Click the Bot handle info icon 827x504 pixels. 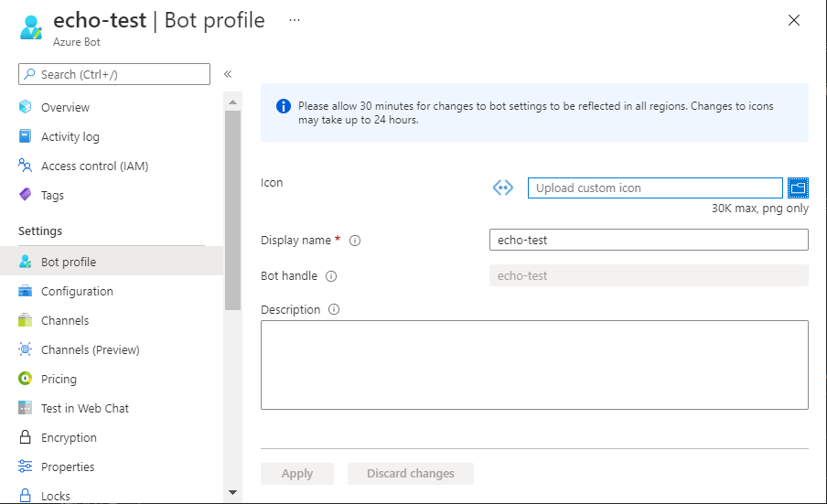(x=331, y=275)
